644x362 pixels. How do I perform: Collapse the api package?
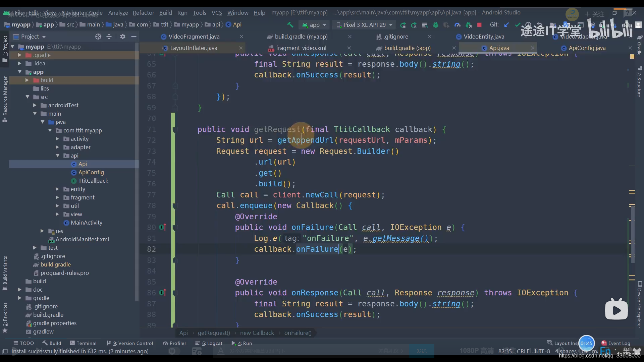coord(57,156)
